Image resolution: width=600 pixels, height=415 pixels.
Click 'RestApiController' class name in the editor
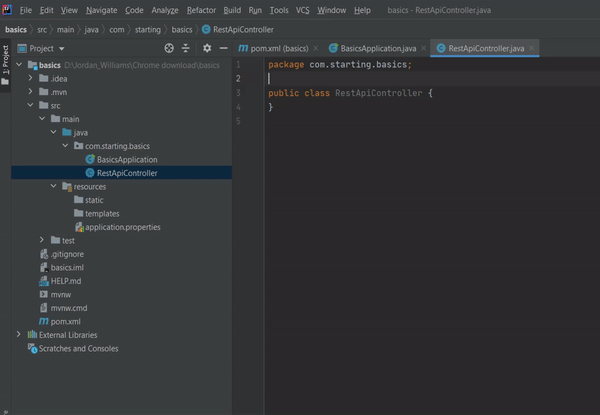click(x=378, y=93)
